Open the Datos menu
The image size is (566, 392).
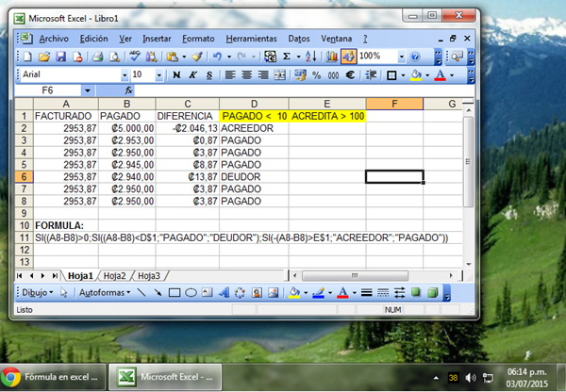[x=299, y=39]
